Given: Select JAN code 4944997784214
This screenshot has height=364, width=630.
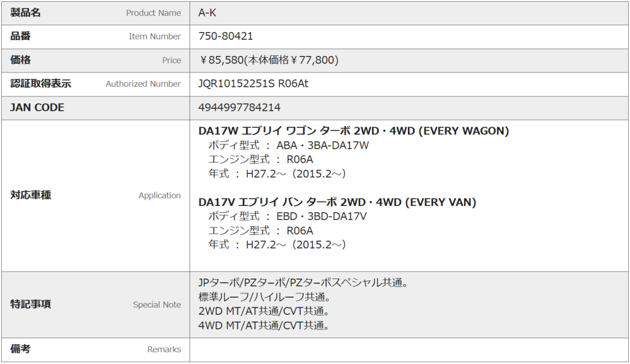Looking at the screenshot, I should click(239, 108).
